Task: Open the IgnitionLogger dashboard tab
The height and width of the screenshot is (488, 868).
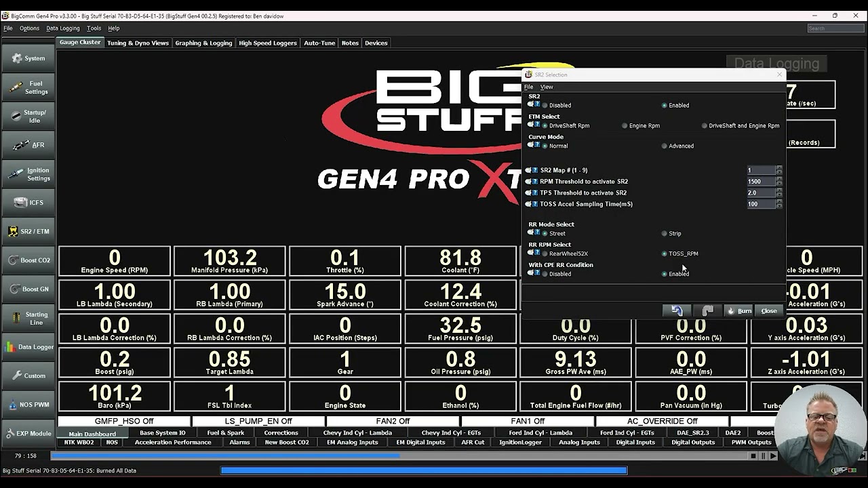Action: tap(521, 443)
